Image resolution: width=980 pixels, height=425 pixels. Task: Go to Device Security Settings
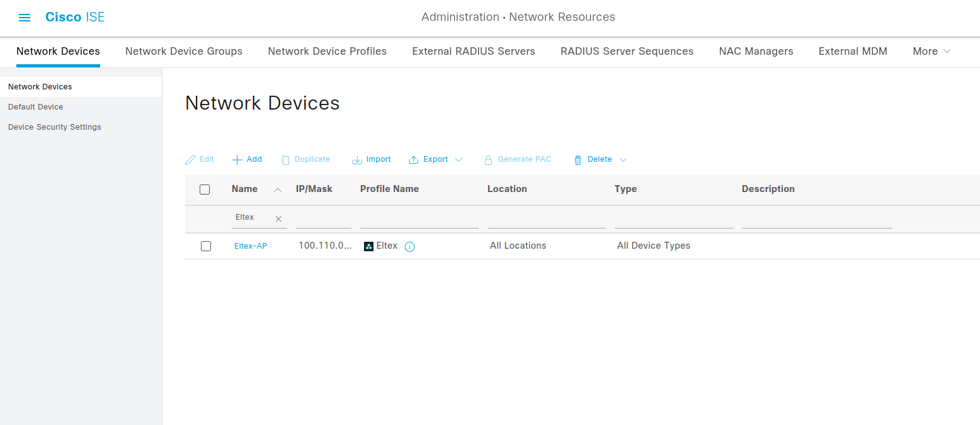click(x=55, y=127)
